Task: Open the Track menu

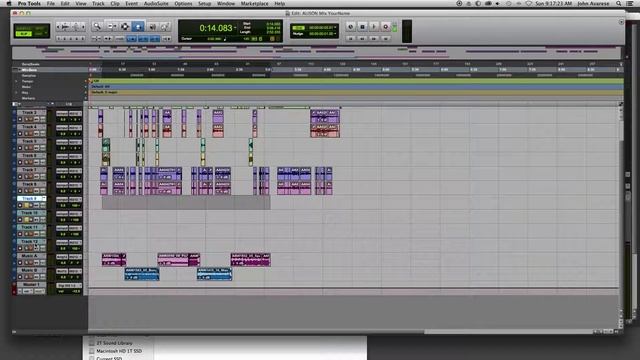Action: (x=98, y=4)
